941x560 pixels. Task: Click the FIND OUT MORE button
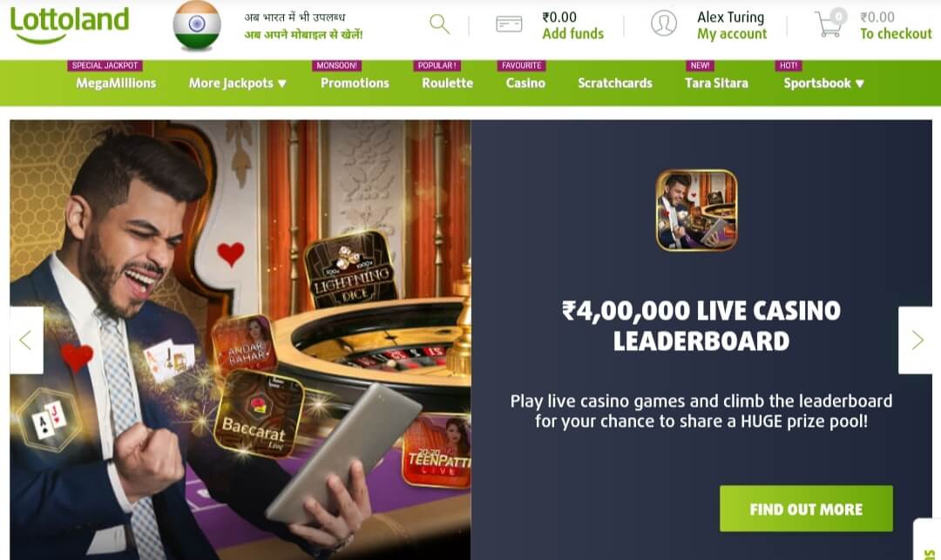tap(806, 509)
